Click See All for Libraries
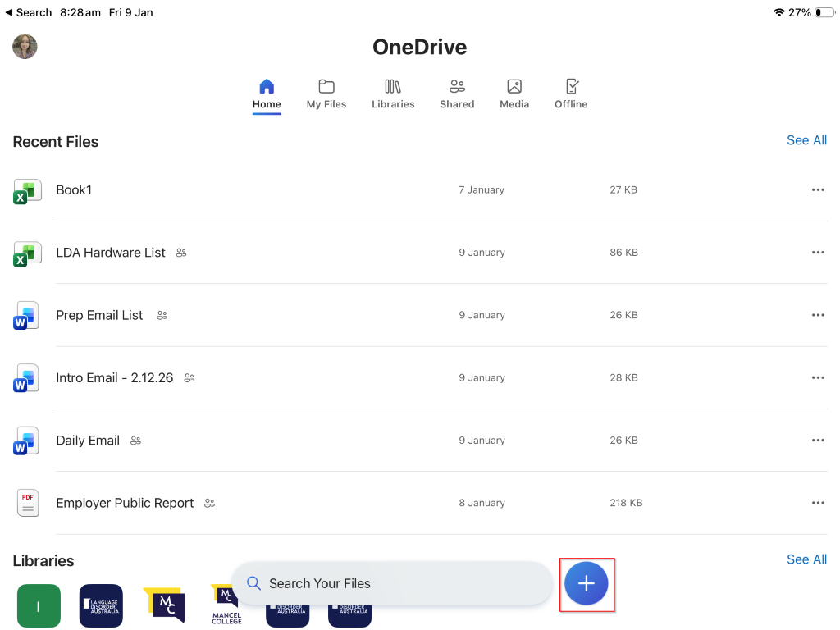This screenshot has height=630, width=840. (806, 559)
